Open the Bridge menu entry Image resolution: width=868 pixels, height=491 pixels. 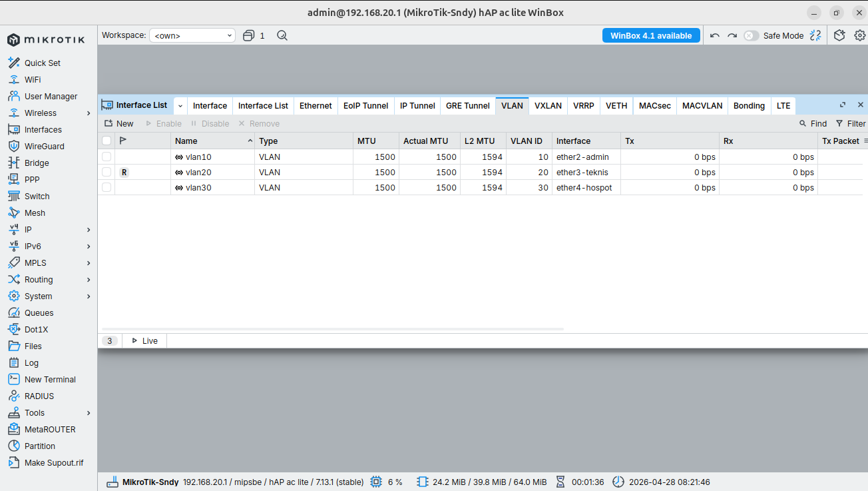pos(37,163)
